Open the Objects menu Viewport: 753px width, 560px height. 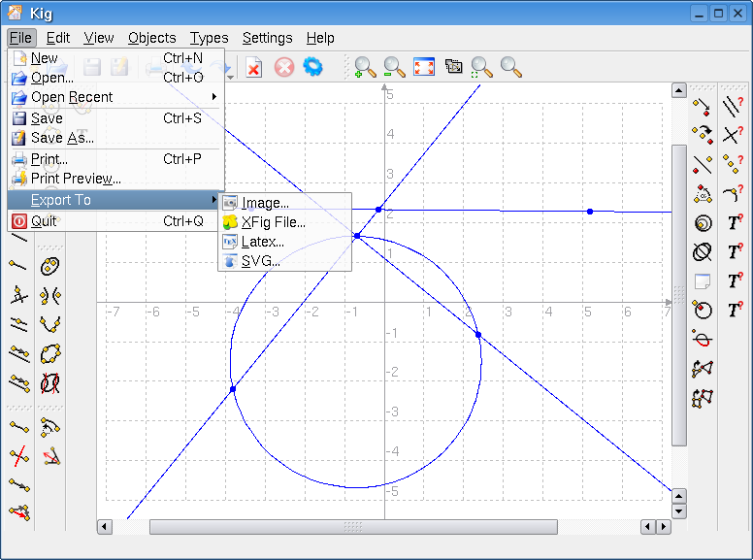(151, 38)
